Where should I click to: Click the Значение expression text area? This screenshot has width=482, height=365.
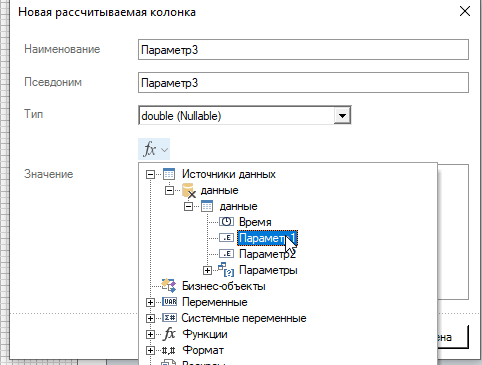pos(453,232)
